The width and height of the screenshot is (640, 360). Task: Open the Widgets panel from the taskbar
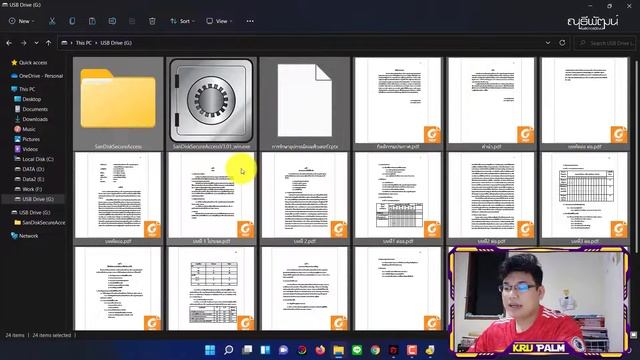point(265,350)
